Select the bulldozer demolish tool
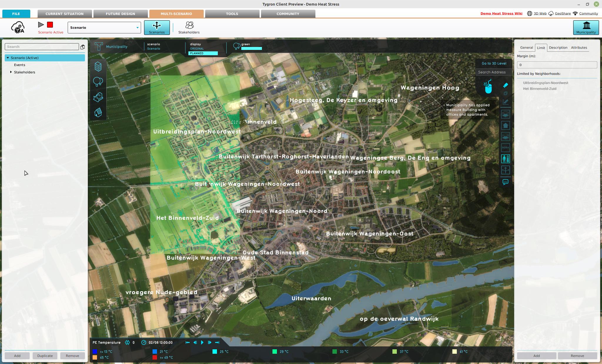The height and width of the screenshot is (364, 602). pyautogui.click(x=98, y=97)
